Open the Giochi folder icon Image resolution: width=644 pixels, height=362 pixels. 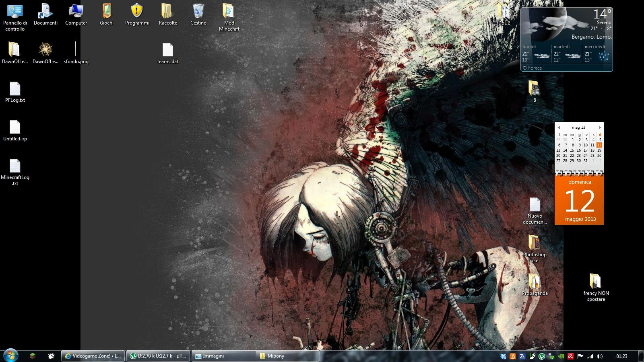coord(107,15)
